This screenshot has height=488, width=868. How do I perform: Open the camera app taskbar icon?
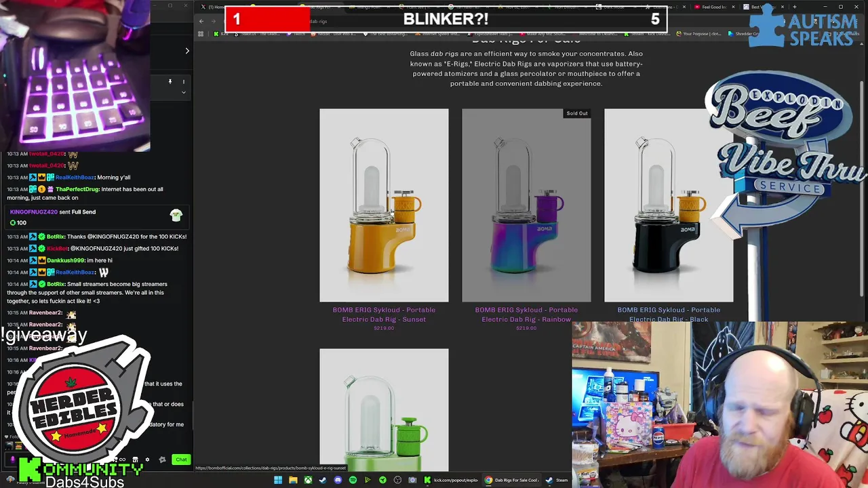412,481
